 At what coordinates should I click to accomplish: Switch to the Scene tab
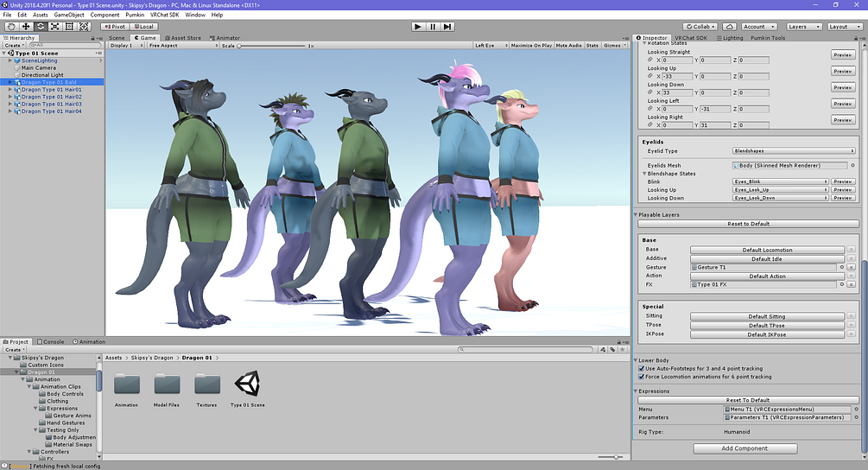click(x=117, y=38)
